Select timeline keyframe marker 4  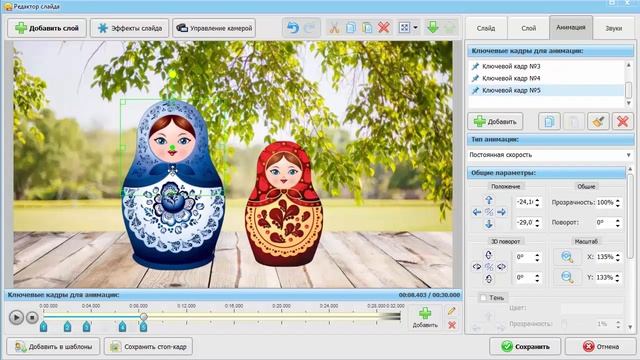point(122,327)
